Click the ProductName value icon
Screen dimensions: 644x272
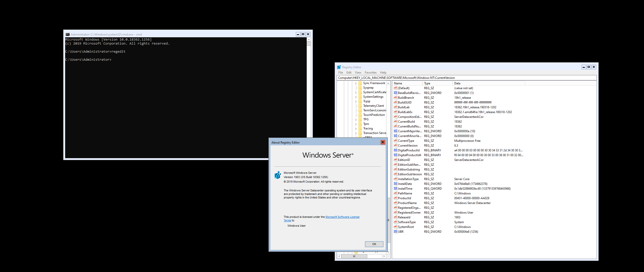(395, 203)
